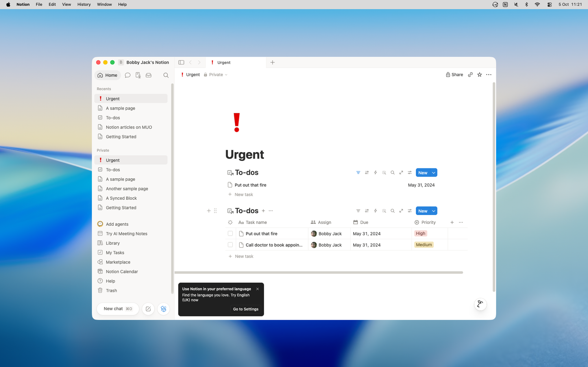Click the New chat button
Image resolution: width=588 pixels, height=367 pixels.
[118, 309]
